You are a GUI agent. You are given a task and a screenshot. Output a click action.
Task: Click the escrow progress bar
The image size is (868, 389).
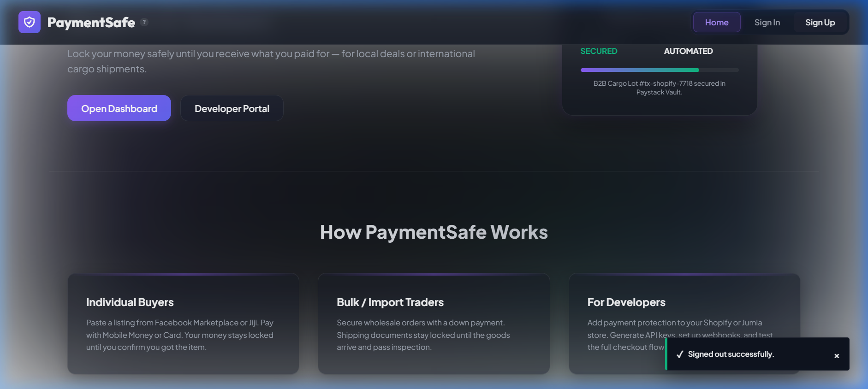tap(660, 70)
